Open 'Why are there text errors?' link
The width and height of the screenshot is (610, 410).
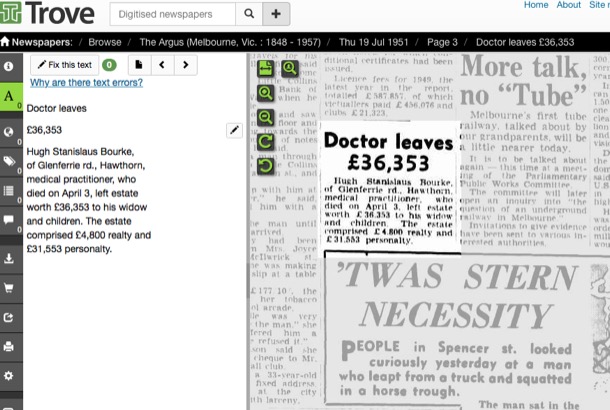[86, 83]
